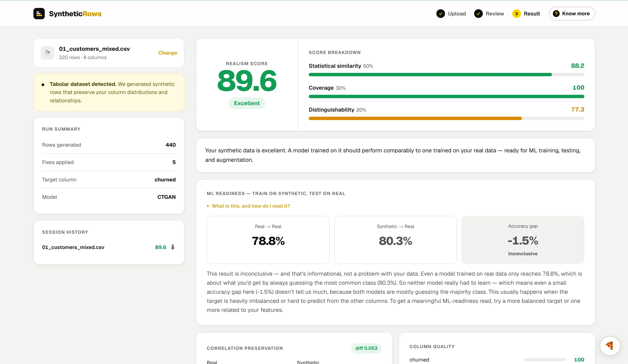Screen dimensions: 628x364
Task: Click the 89.6 realism score number
Action: (x=247, y=80)
